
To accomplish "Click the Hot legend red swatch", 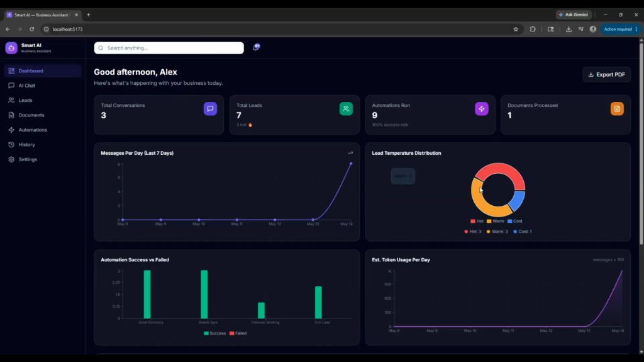I will coord(473,222).
